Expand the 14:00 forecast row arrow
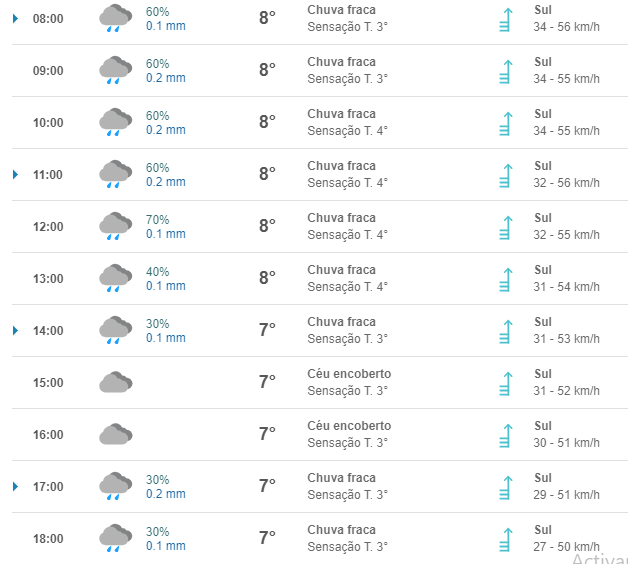This screenshot has height=564, width=628. pyautogui.click(x=15, y=330)
